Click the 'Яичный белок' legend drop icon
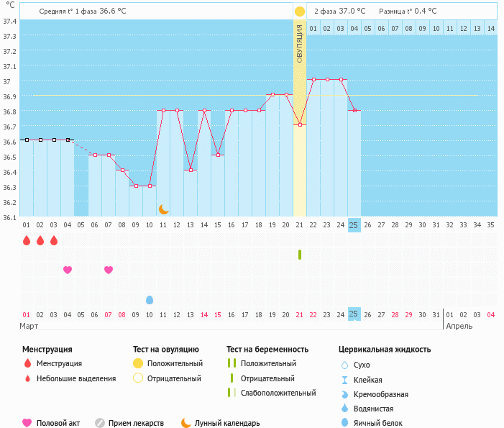The height and width of the screenshot is (428, 504). coord(345,423)
